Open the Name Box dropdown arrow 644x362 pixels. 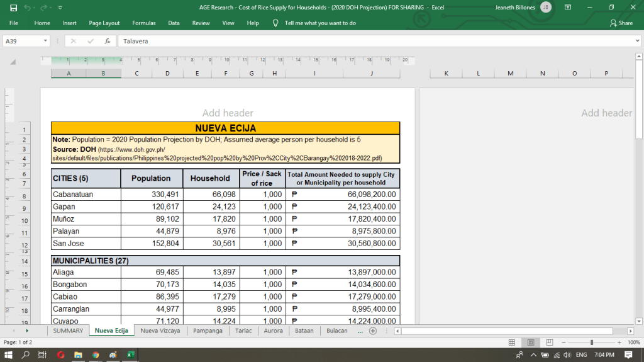click(x=45, y=41)
